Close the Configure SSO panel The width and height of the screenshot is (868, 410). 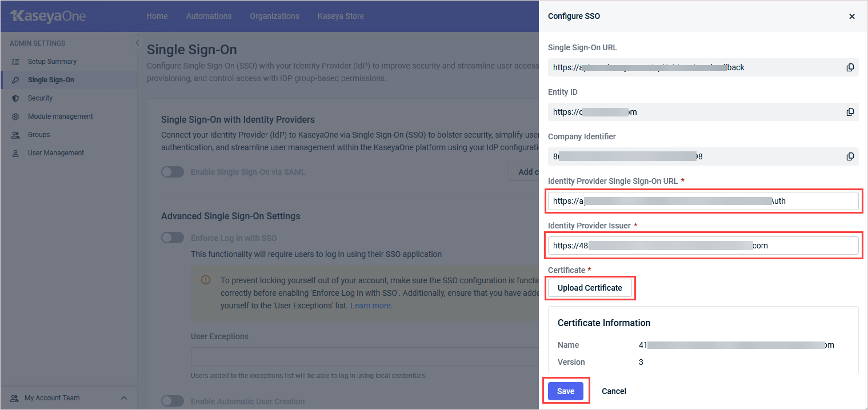[x=851, y=17]
